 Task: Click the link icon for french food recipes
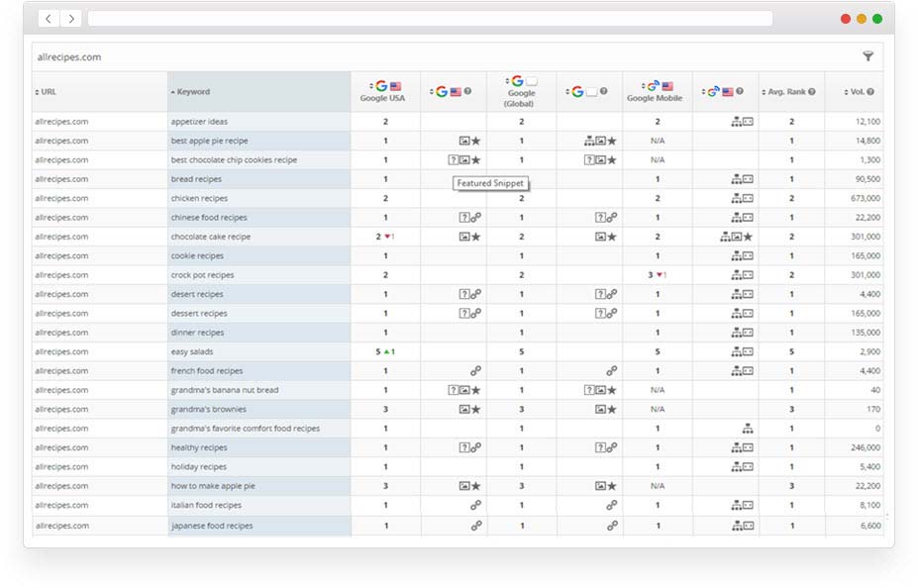coord(476,371)
